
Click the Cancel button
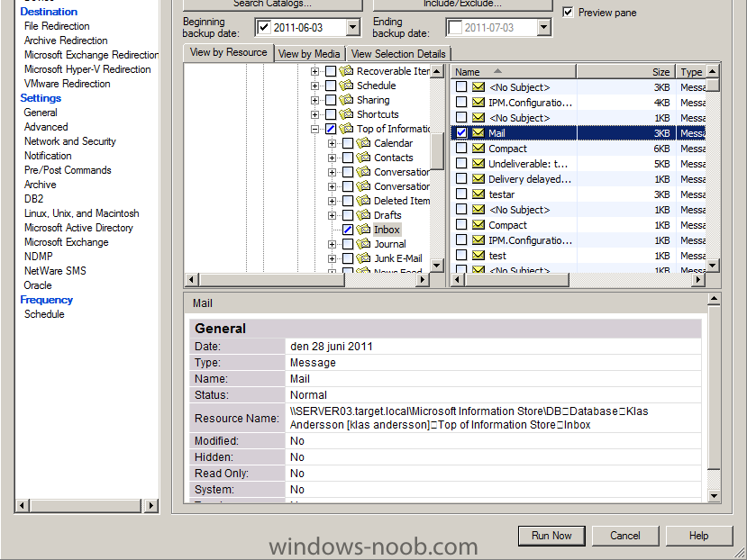coord(625,536)
